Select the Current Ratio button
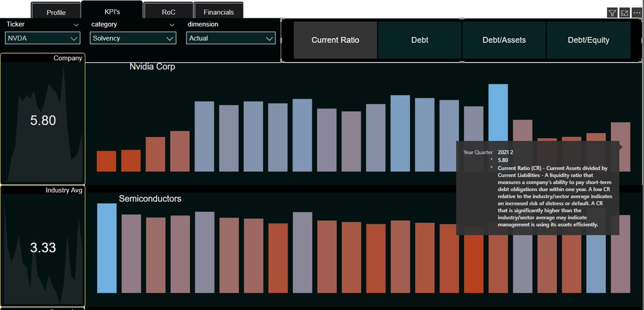 tap(335, 40)
